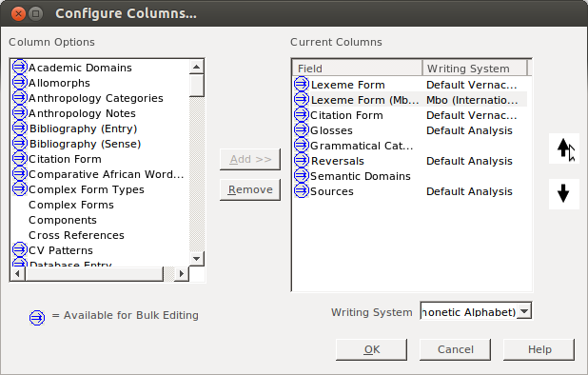The image size is (588, 375).
Task: Click icon beside Citation Form in Current Columns
Action: coord(301,114)
